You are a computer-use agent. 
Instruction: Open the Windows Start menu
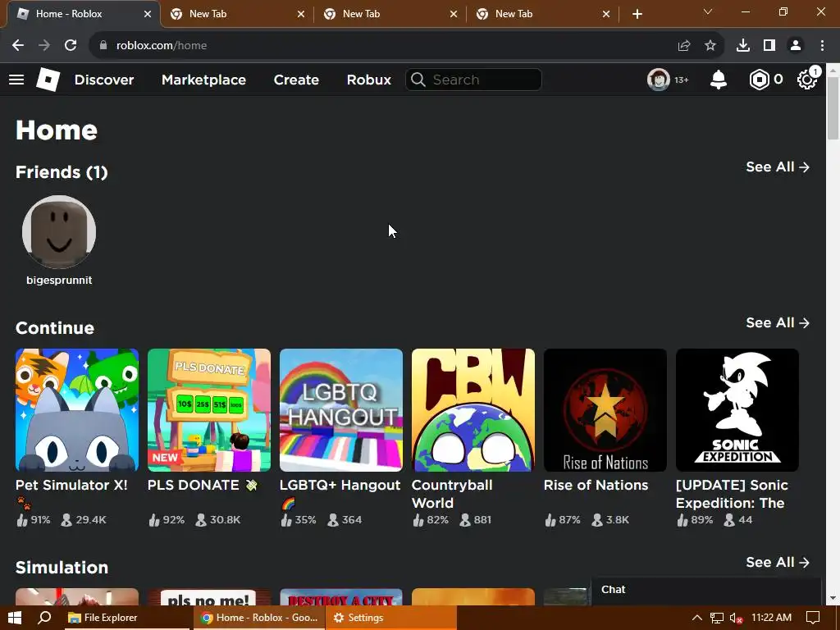coord(15,618)
